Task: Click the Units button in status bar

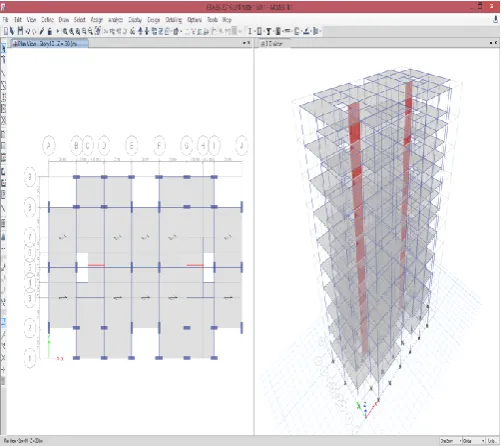Action: pyautogui.click(x=492, y=441)
